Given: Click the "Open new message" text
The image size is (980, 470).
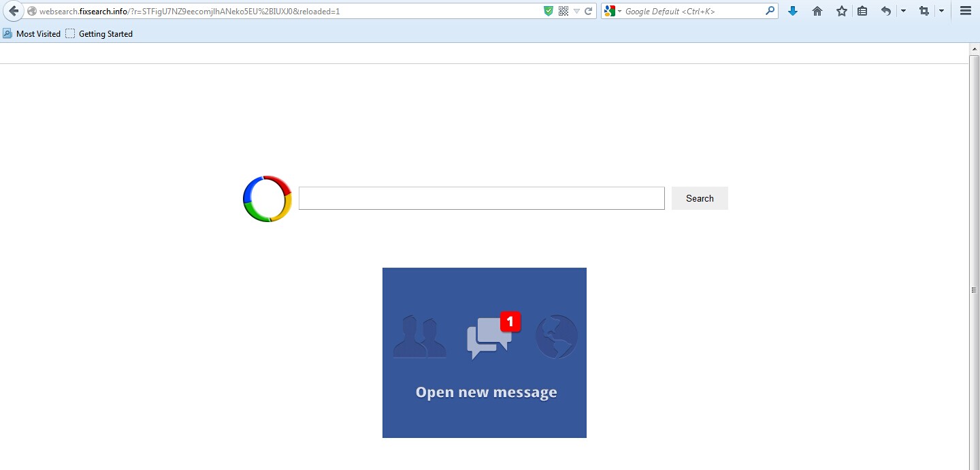Looking at the screenshot, I should coord(486,392).
